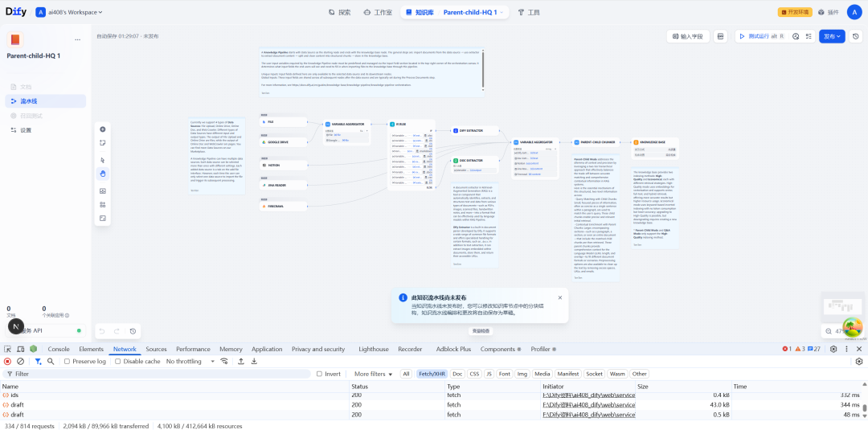Image resolution: width=868 pixels, height=430 pixels.
Task: Toggle the CSS request filter
Action: pyautogui.click(x=474, y=374)
